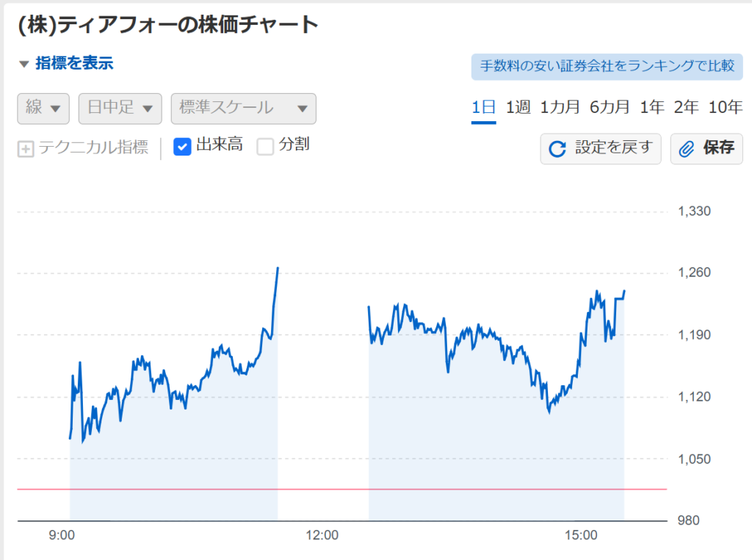
Task: Select the 1日 period tab
Action: point(483,108)
